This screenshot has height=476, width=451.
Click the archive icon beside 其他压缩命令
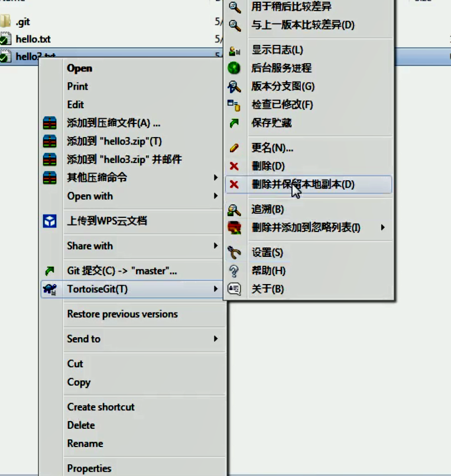pos(50,178)
